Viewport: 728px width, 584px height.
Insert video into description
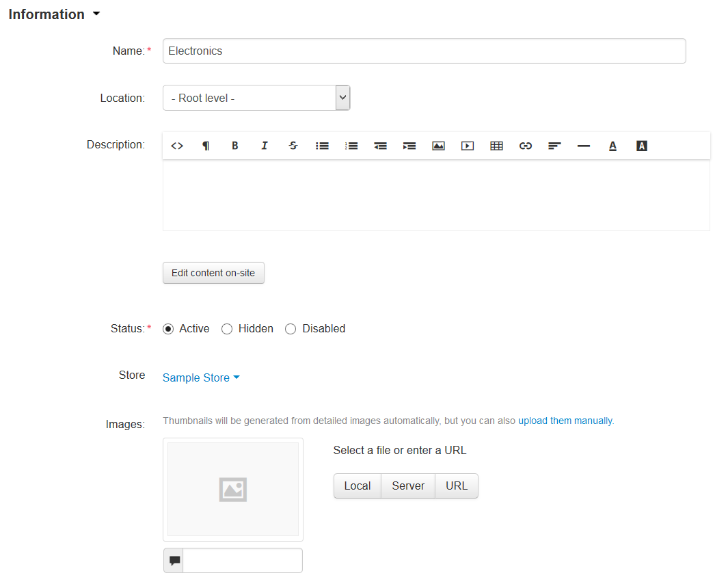point(468,146)
